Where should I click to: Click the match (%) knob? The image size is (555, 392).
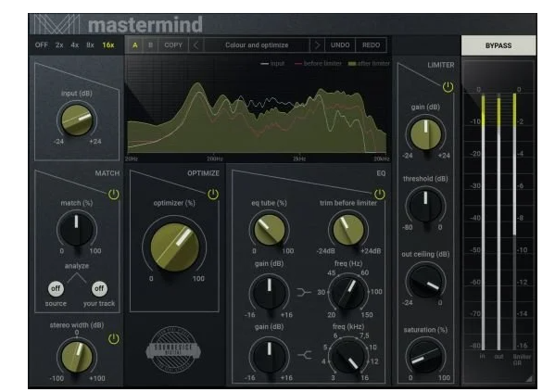coord(77,230)
